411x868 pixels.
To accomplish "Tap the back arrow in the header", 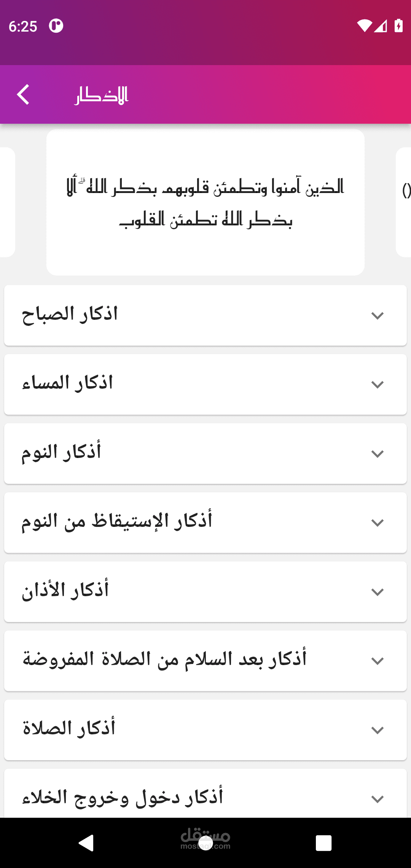I will coord(24,94).
